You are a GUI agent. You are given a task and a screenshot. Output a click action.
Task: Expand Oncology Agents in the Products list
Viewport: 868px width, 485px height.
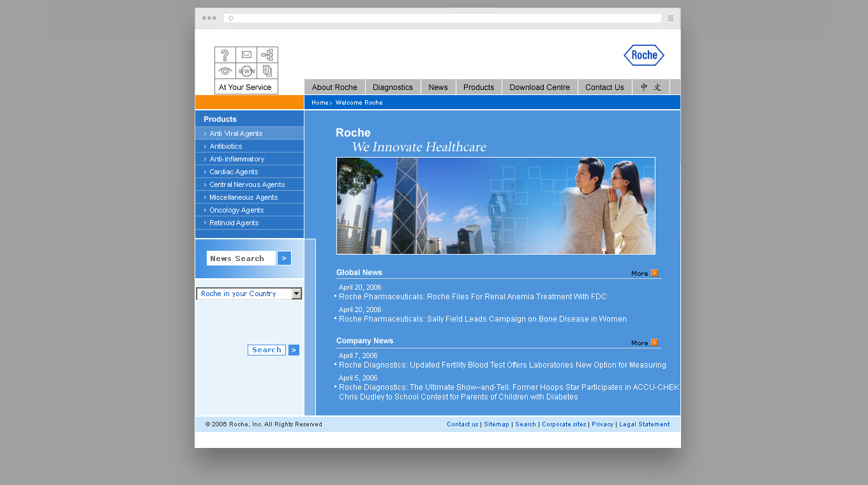tap(236, 210)
